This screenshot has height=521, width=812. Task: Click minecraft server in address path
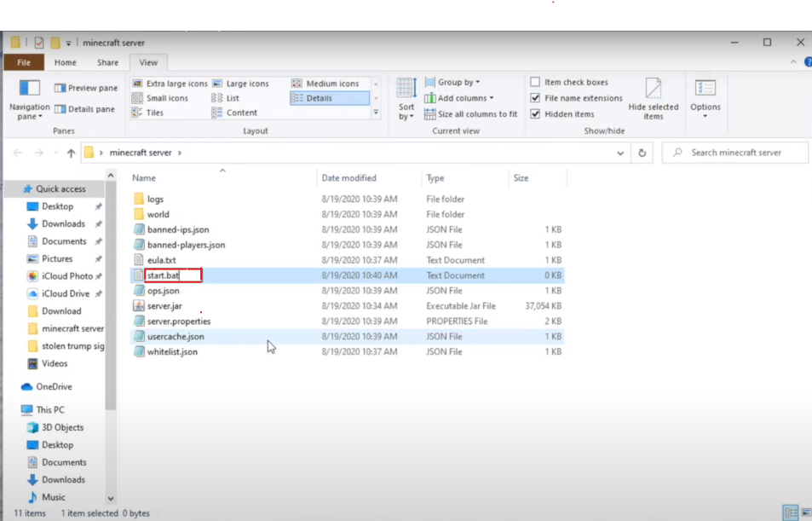(x=141, y=153)
